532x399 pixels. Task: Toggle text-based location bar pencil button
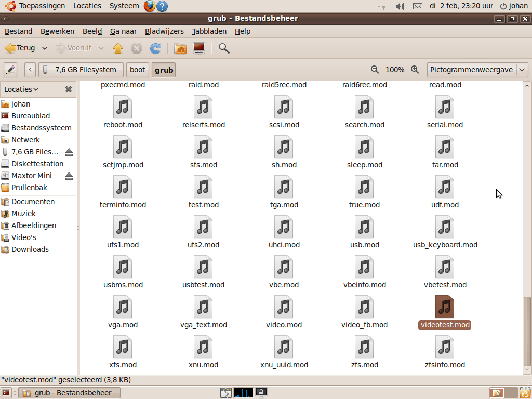click(10, 70)
